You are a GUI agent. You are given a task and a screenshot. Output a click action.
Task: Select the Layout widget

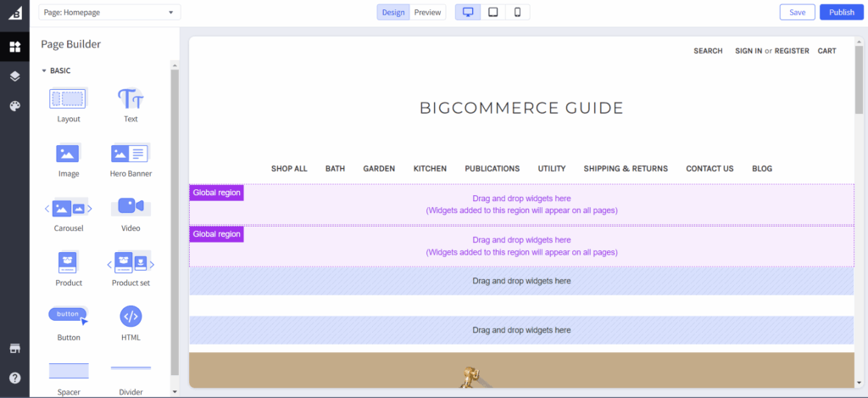click(69, 105)
